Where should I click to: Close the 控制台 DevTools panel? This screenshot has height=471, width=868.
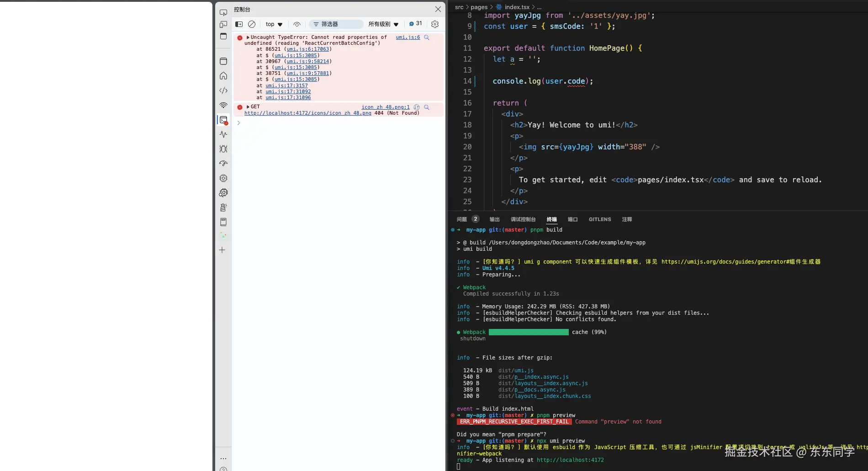tap(438, 9)
